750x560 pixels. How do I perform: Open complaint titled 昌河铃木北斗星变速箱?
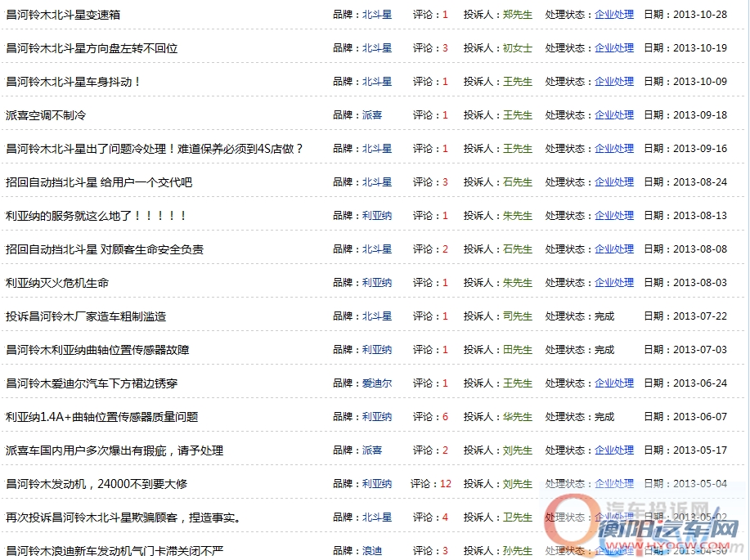pyautogui.click(x=63, y=15)
